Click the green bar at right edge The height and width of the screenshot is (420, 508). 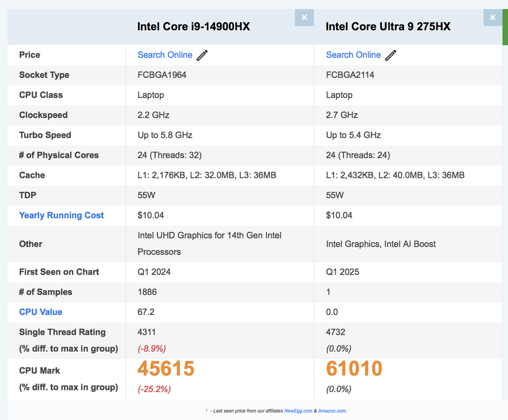(x=505, y=27)
